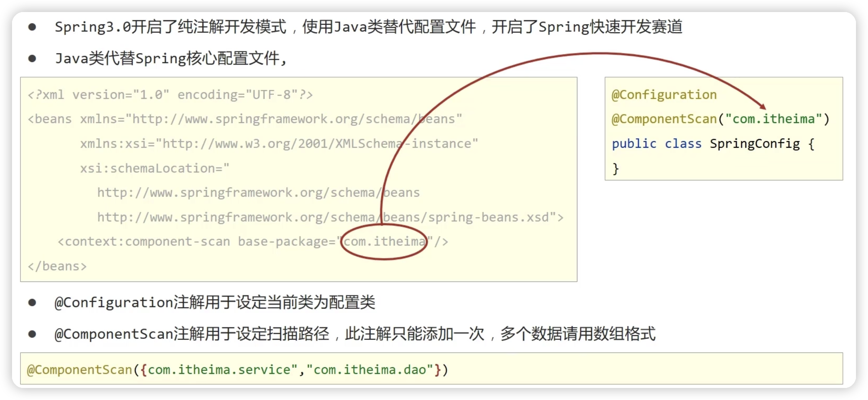Click the SpringConfig class name
The image size is (868, 400).
[755, 144]
